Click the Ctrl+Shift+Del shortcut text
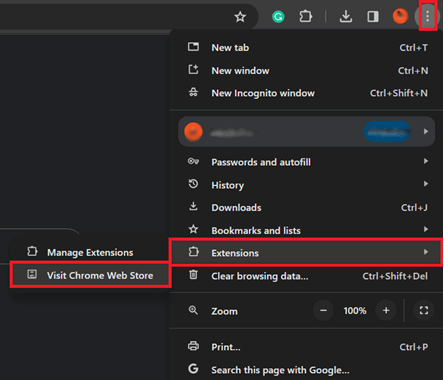This screenshot has width=444, height=380. 395,276
